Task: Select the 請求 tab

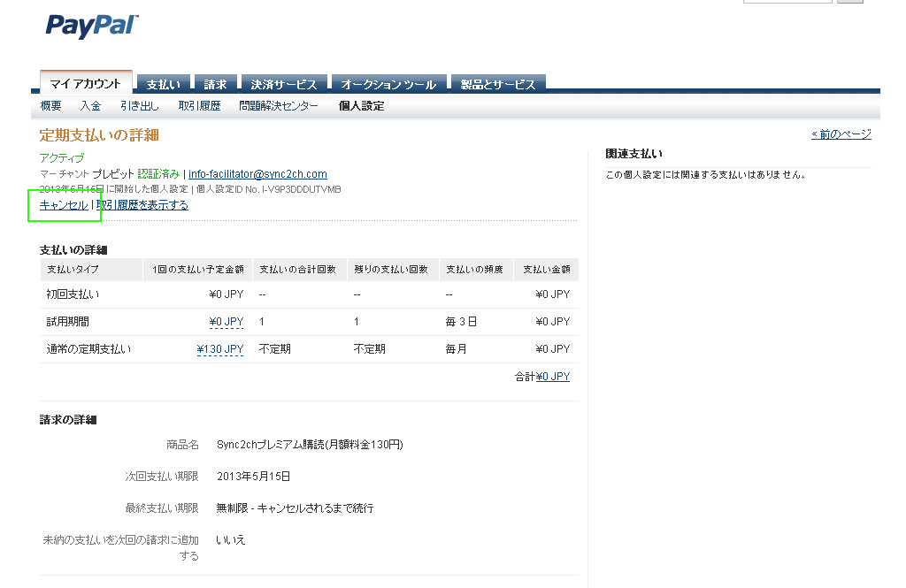Action: click(x=215, y=84)
